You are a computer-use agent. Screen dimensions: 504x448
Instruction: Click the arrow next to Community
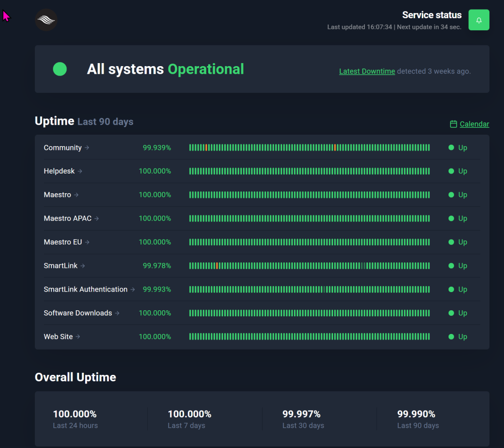[87, 147]
